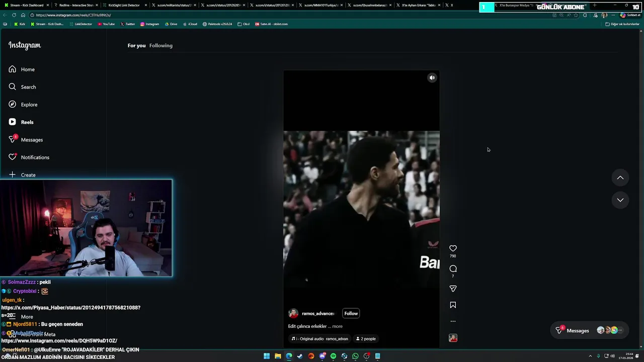
Task: Click the Instagram logo
Action: point(25,45)
